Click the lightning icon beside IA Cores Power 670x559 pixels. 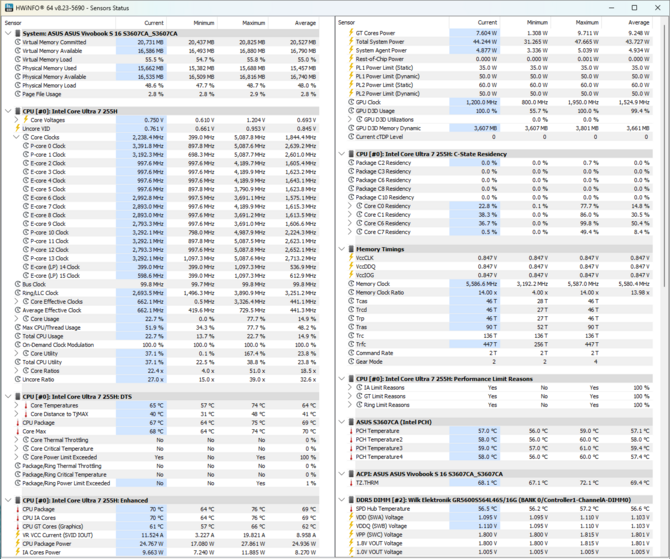click(x=18, y=552)
